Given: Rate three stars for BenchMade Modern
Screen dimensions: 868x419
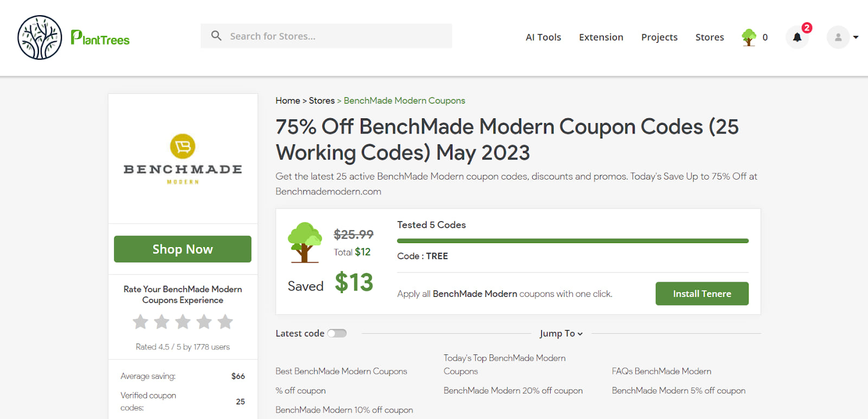Looking at the screenshot, I should point(183,322).
